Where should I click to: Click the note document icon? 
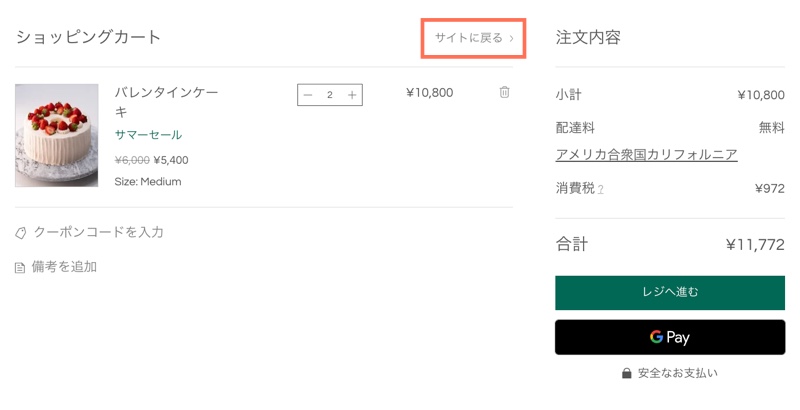(x=20, y=268)
